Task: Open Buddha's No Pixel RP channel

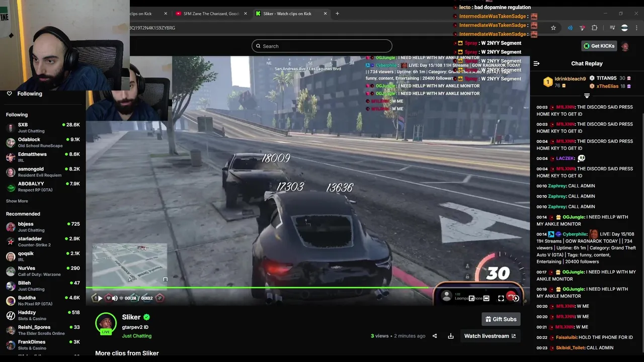Action: [x=43, y=301]
